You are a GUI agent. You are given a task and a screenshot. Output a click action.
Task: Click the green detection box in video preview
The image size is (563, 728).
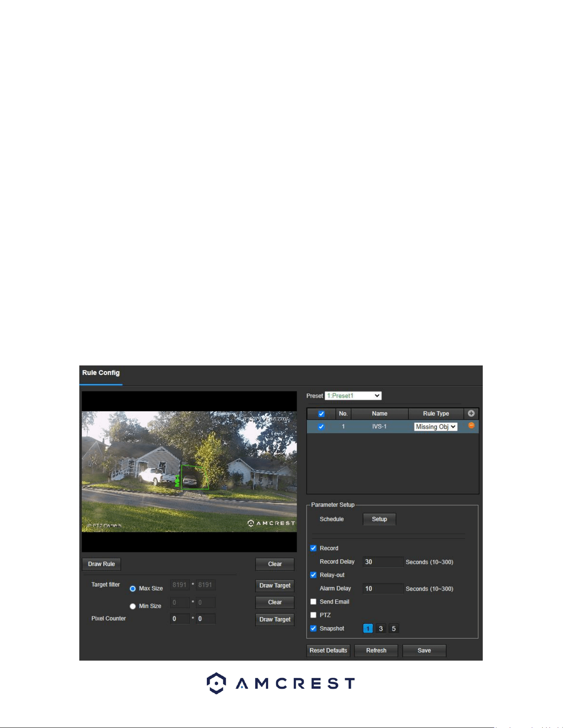pyautogui.click(x=194, y=477)
